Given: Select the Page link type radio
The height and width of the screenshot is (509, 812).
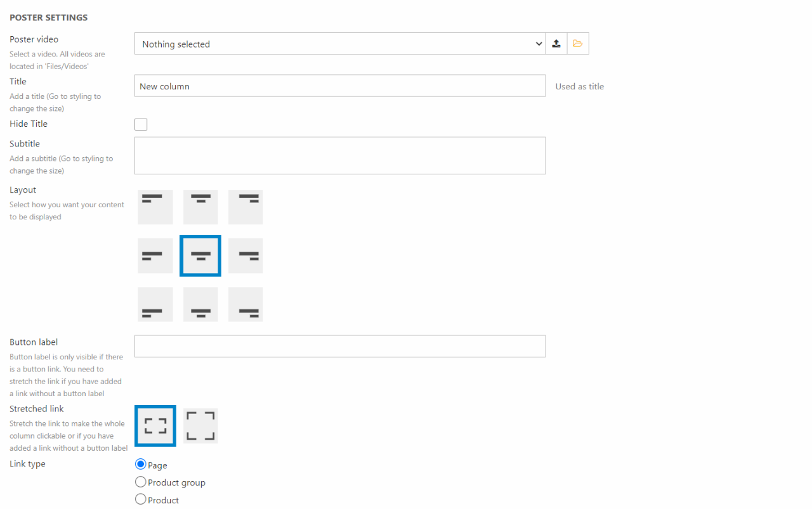Looking at the screenshot, I should (x=141, y=465).
